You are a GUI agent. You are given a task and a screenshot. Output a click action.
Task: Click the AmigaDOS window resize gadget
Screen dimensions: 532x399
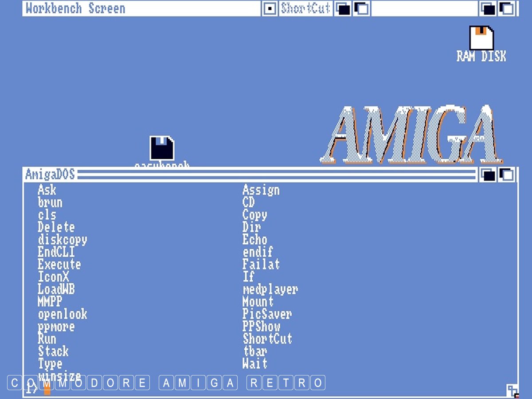512,391
